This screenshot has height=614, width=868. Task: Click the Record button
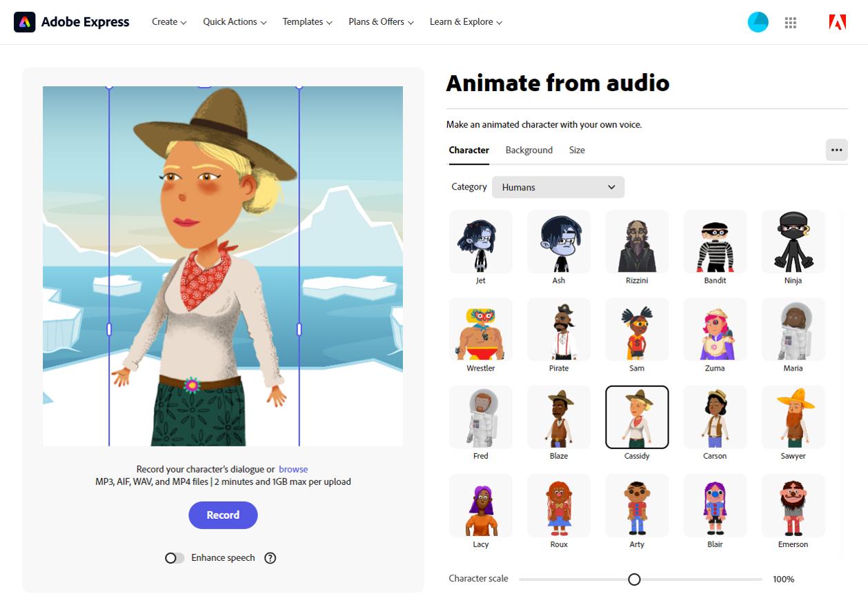[223, 515]
